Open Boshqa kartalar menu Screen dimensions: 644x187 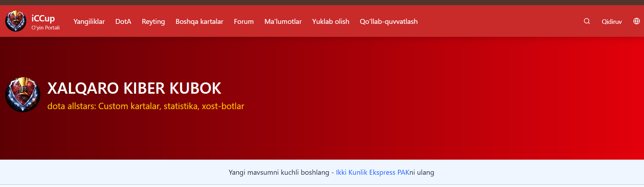(199, 21)
